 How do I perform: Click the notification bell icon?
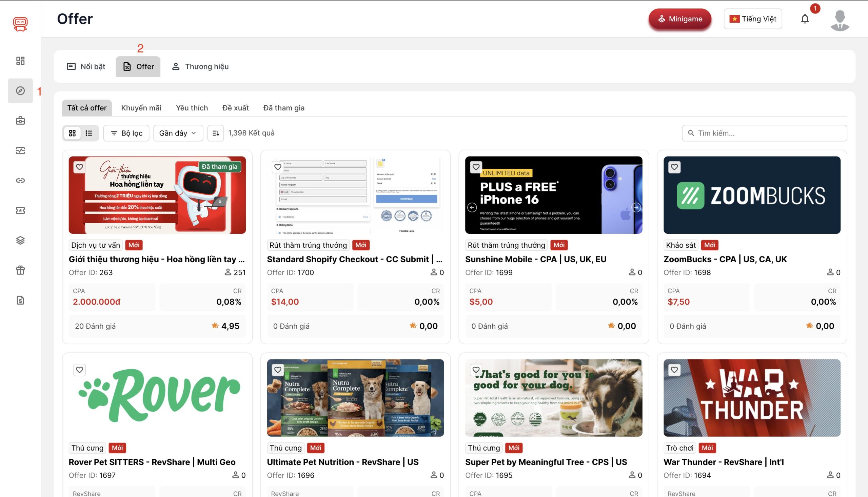[x=805, y=19]
